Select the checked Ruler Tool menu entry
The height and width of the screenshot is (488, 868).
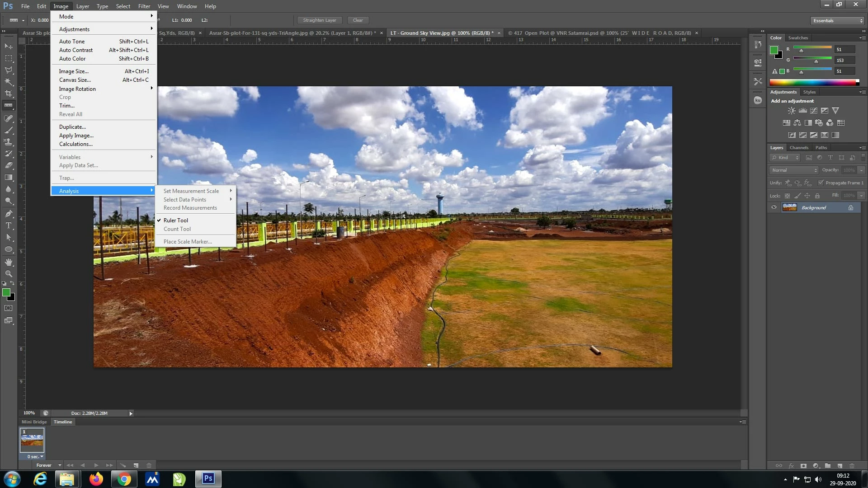click(x=176, y=221)
